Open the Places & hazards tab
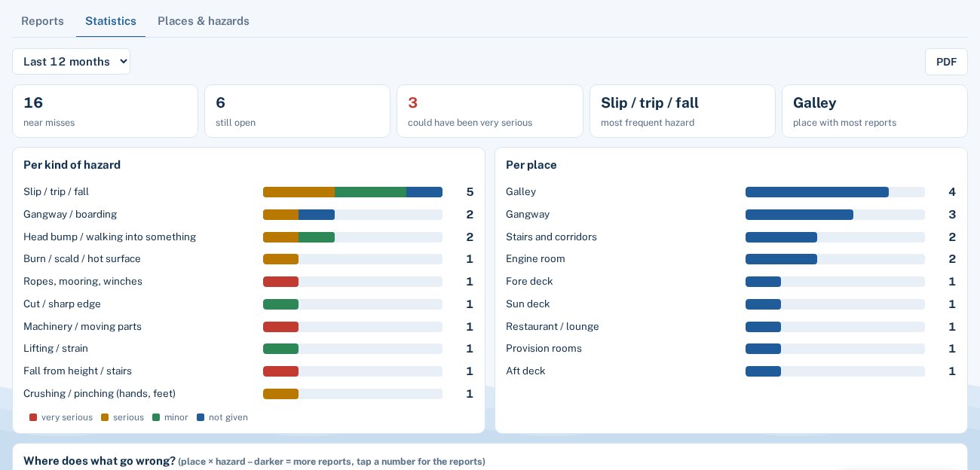 [x=204, y=21]
